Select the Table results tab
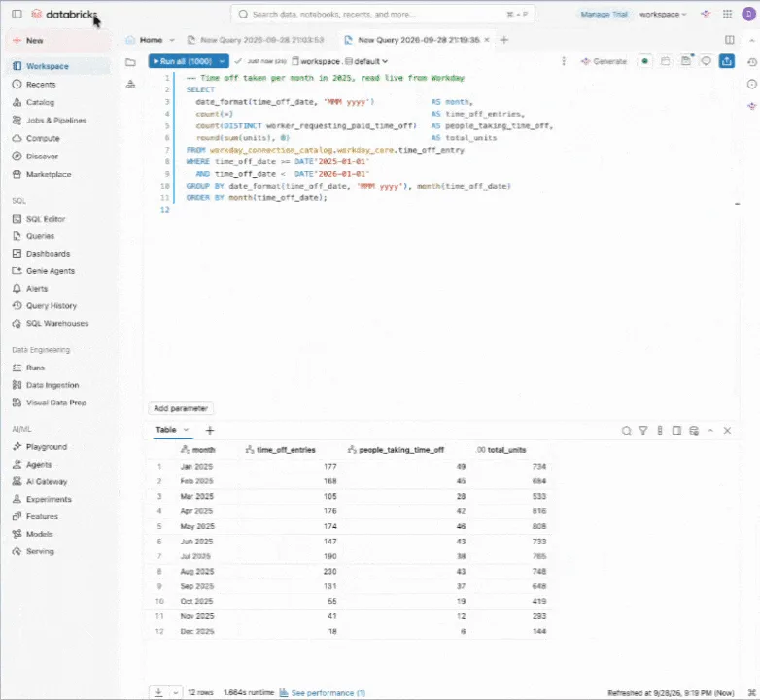Viewport: 760px width, 700px height. tap(166, 430)
